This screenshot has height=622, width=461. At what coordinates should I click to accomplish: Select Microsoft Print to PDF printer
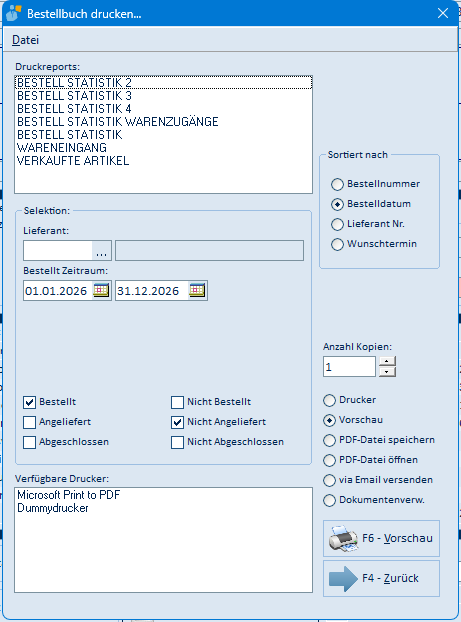tap(69, 495)
